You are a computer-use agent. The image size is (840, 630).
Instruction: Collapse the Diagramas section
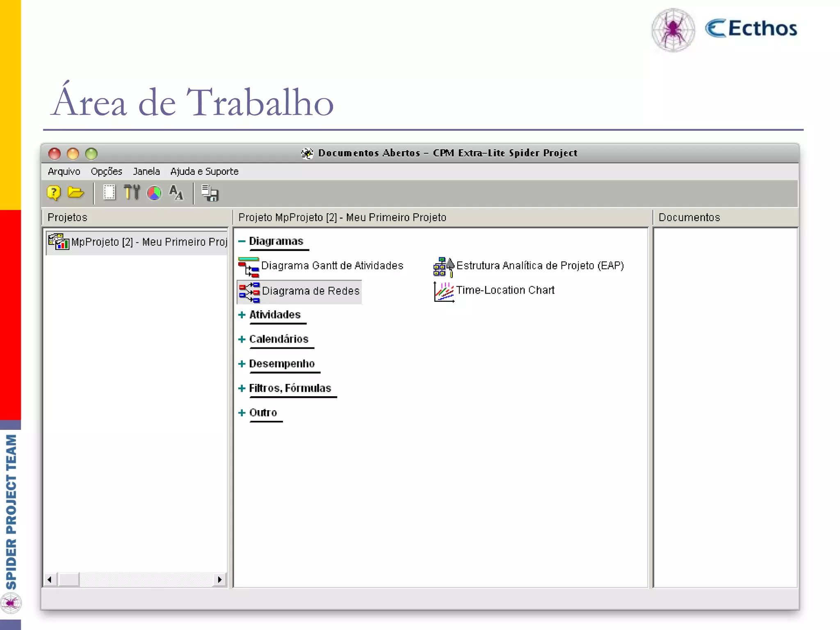point(242,241)
